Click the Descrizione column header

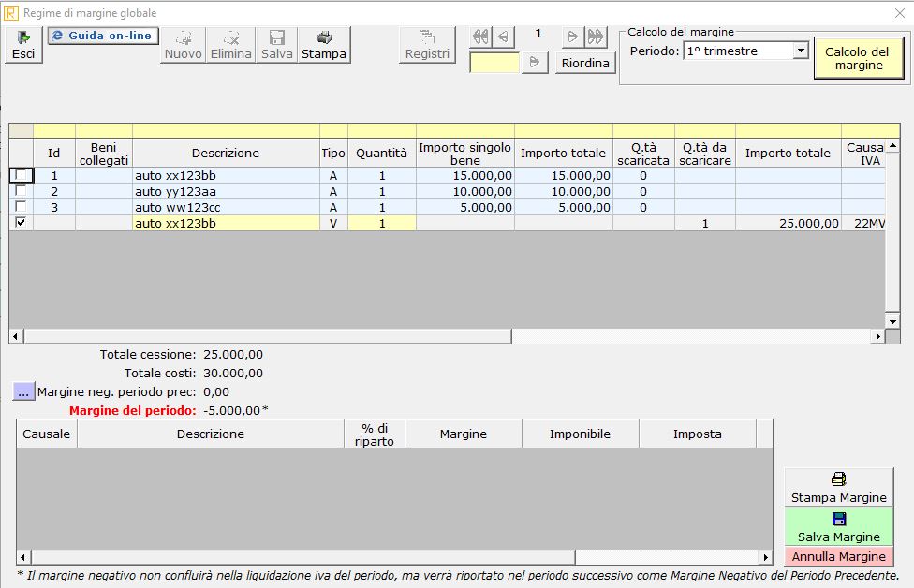[225, 154]
